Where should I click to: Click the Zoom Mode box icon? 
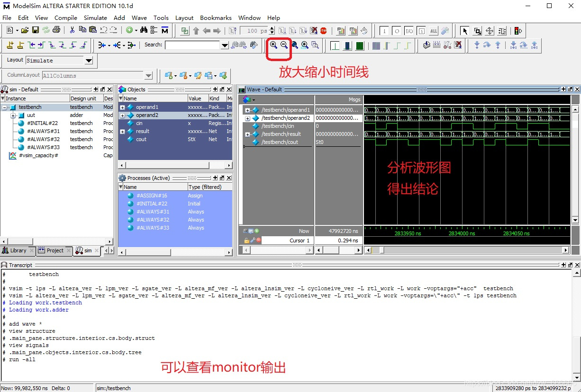pyautogui.click(x=477, y=31)
